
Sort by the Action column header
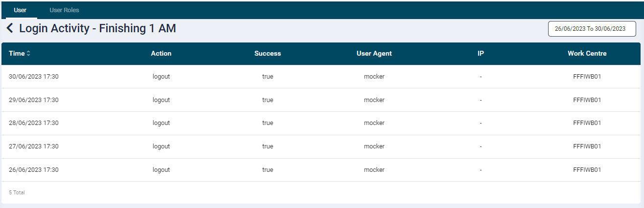click(161, 54)
